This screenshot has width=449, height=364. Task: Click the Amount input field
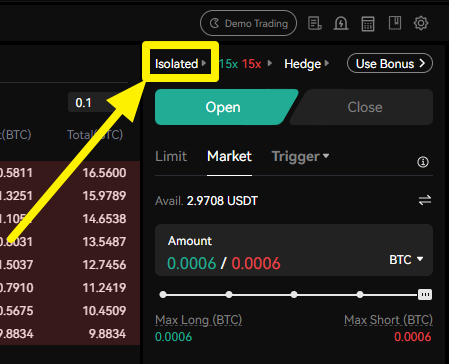point(294,250)
